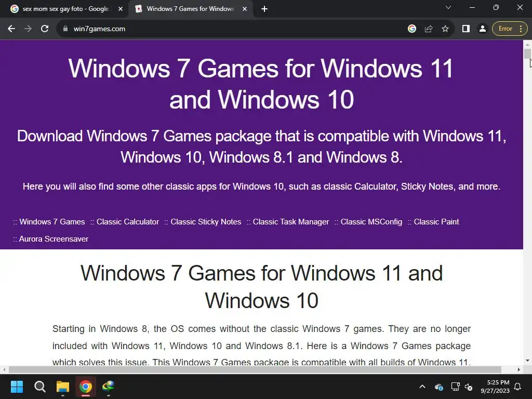532x399 pixels.
Task: Open the Aurora Screensaver link
Action: coord(54,239)
